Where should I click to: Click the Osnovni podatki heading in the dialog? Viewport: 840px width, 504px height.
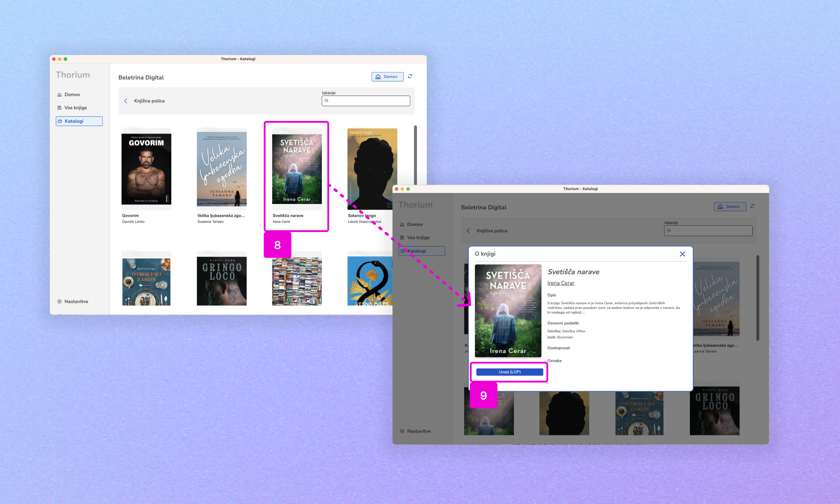563,323
